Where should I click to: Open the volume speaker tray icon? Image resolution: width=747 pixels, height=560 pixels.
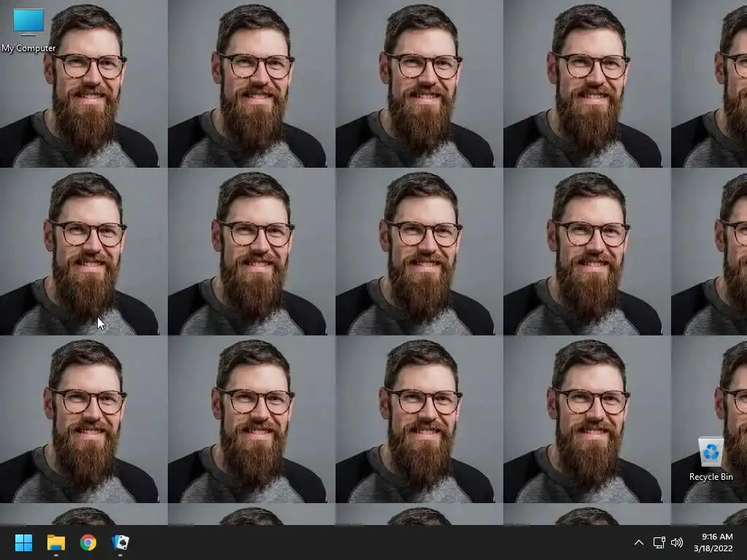(676, 542)
